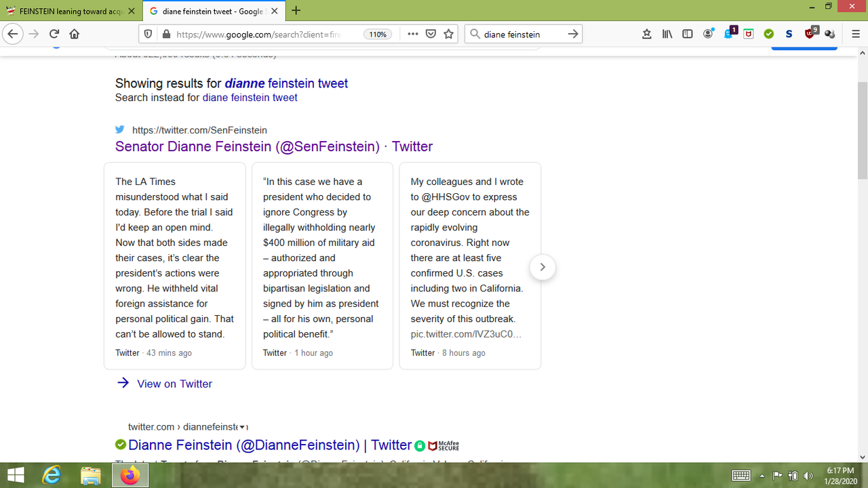Click the grayed-out forward arrow
This screenshot has height=488, width=868.
click(x=34, y=34)
